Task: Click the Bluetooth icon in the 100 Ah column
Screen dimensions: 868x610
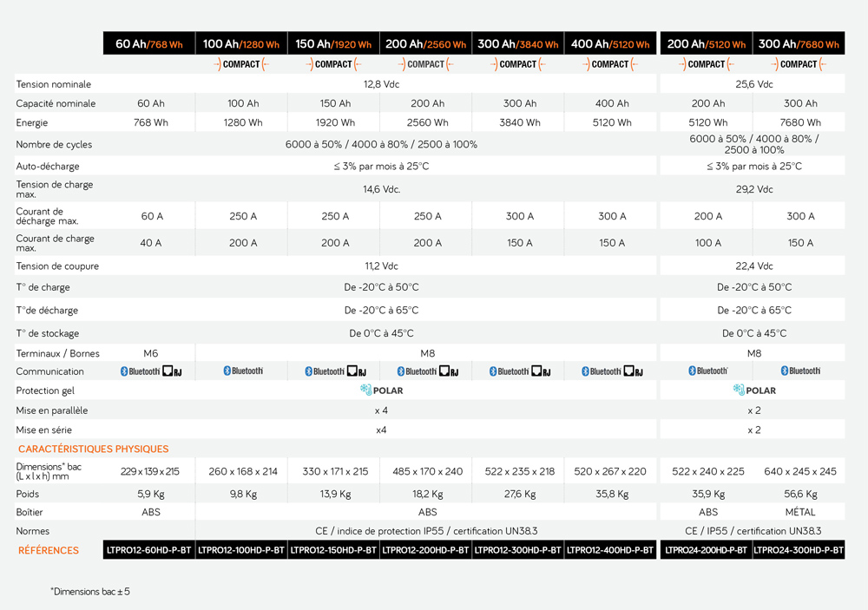Action: (227, 371)
